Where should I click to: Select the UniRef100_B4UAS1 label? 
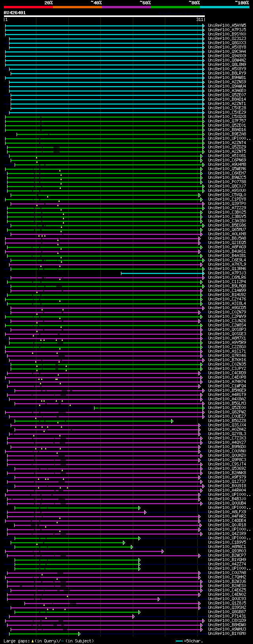227,251
